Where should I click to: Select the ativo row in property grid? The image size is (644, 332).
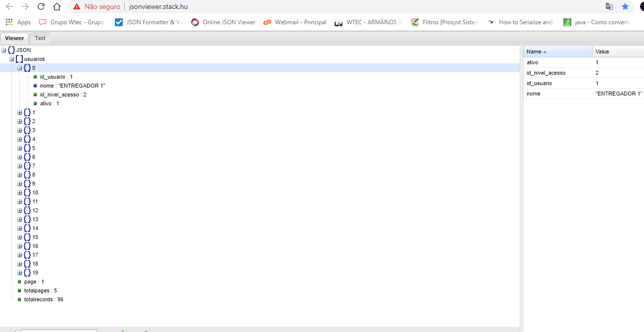(584, 62)
